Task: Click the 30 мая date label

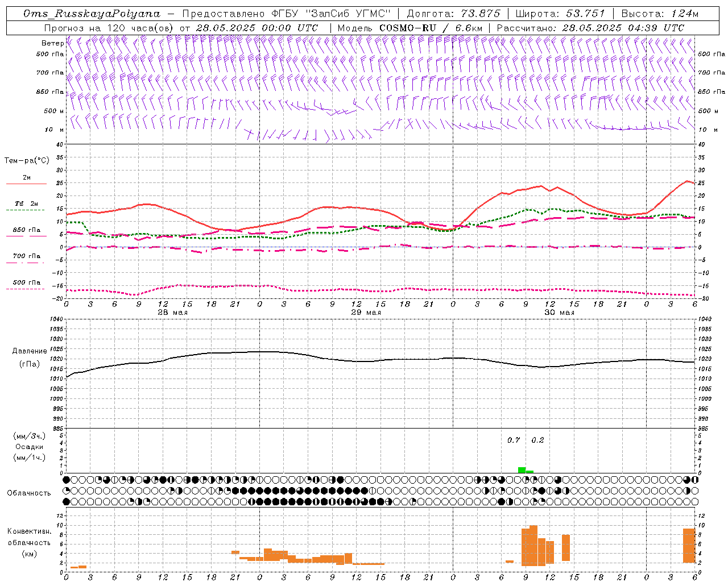Action: click(x=560, y=313)
